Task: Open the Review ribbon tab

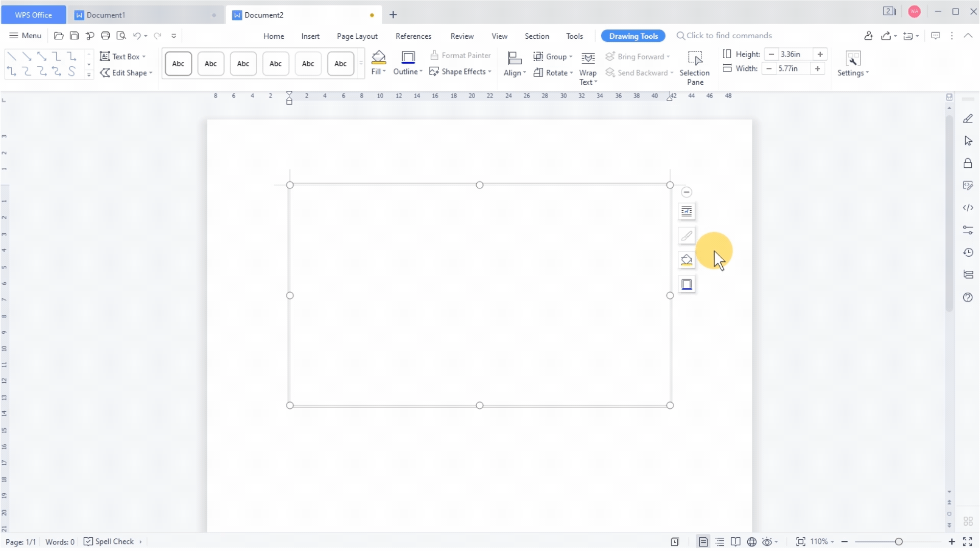Action: point(462,36)
